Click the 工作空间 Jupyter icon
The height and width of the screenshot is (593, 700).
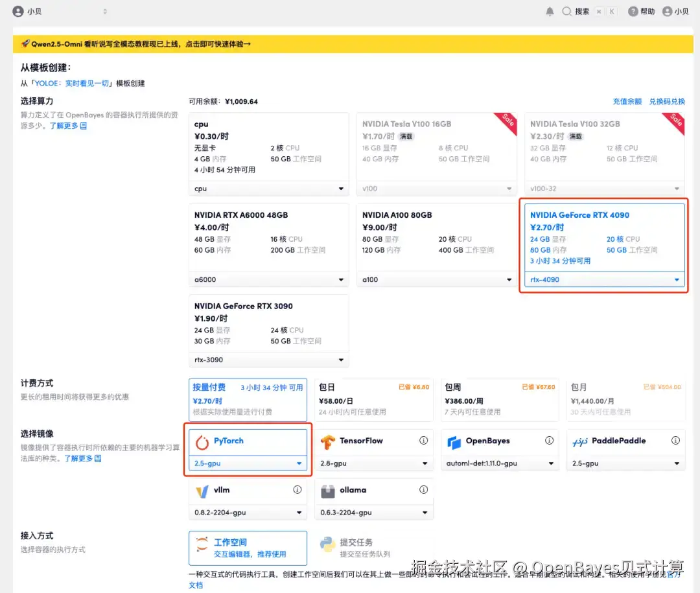coord(202,544)
